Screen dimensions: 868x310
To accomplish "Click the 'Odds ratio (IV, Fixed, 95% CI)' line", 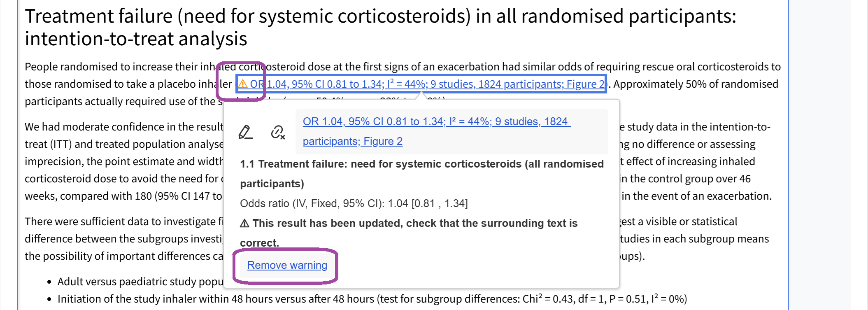I will [354, 204].
